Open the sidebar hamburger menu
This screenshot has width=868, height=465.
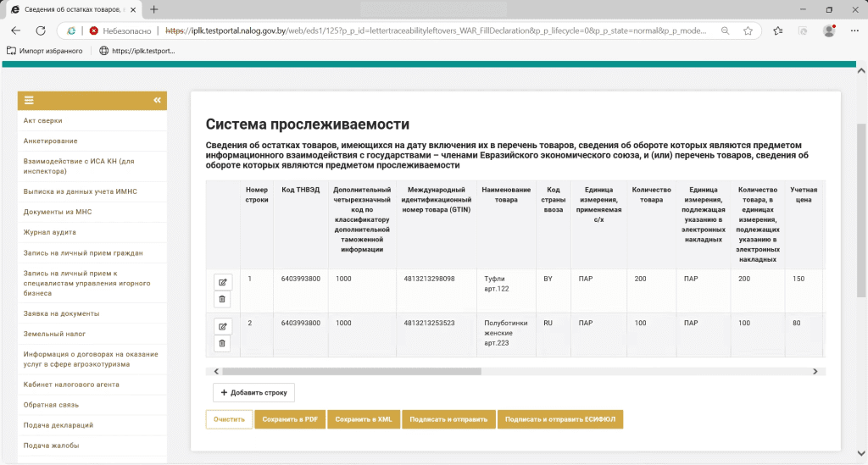pos(29,100)
